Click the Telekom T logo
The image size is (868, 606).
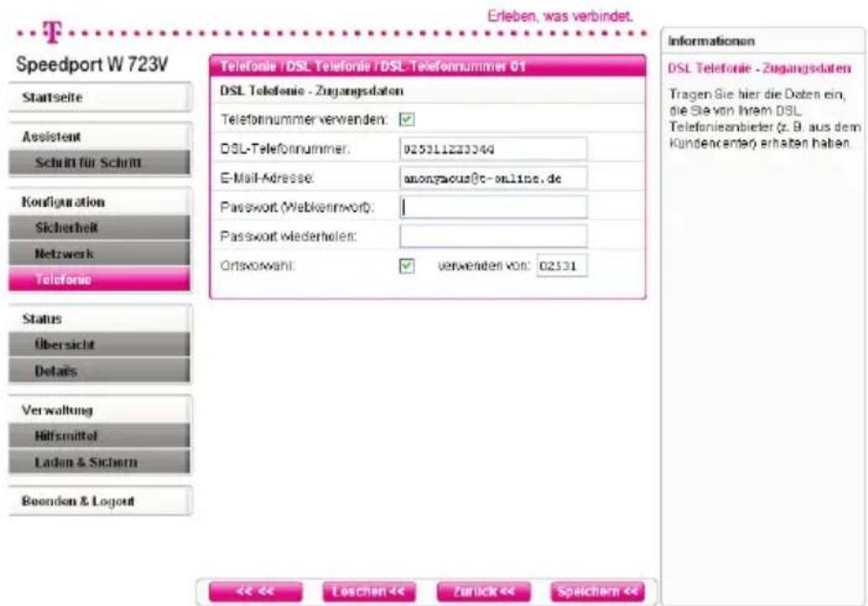51,32
